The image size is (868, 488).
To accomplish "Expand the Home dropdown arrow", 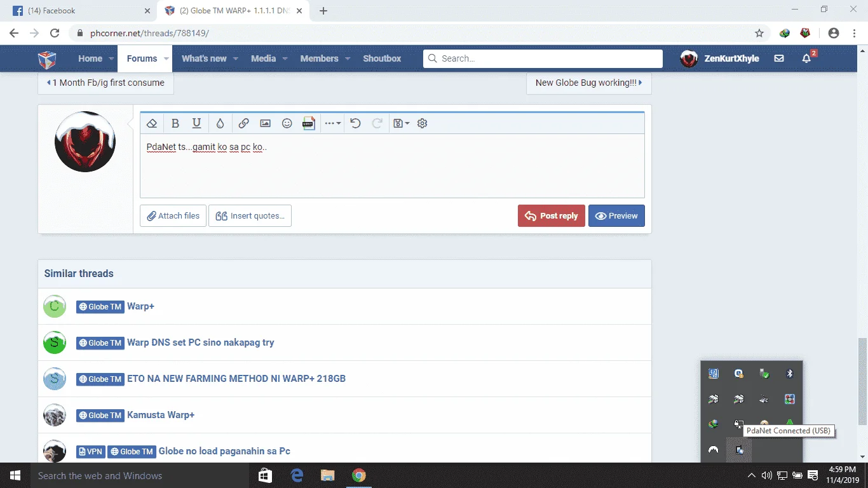I will coord(111,58).
